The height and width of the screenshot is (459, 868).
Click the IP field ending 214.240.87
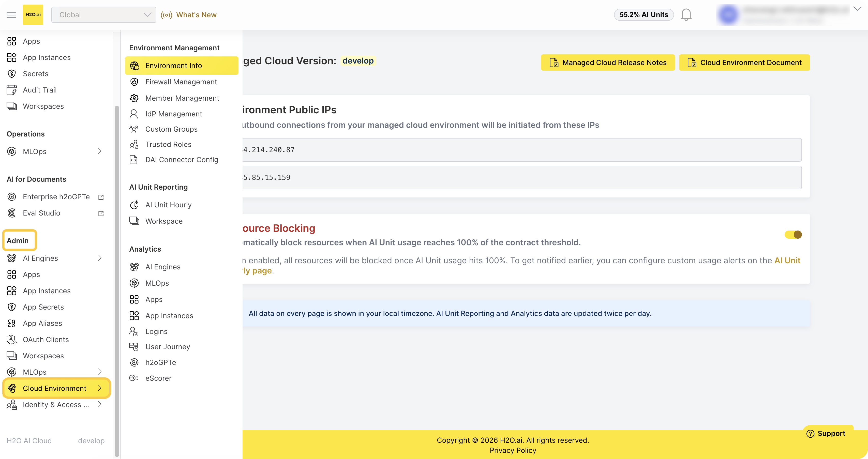522,149
